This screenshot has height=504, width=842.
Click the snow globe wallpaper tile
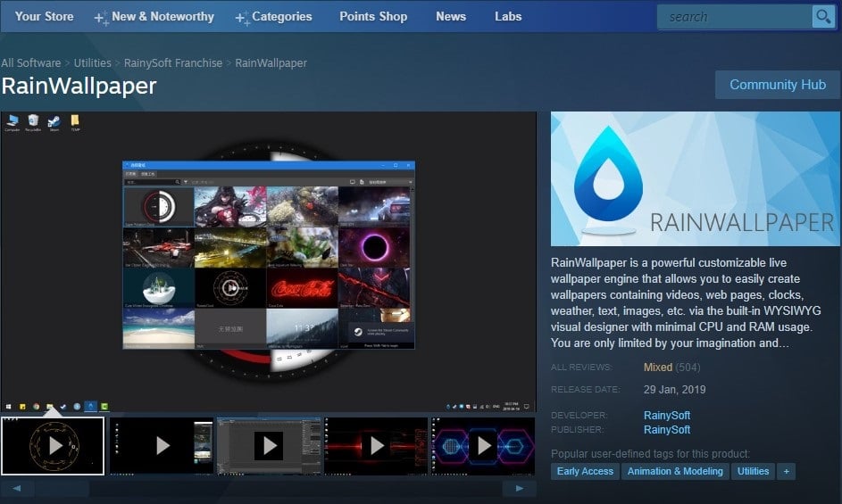click(158, 288)
